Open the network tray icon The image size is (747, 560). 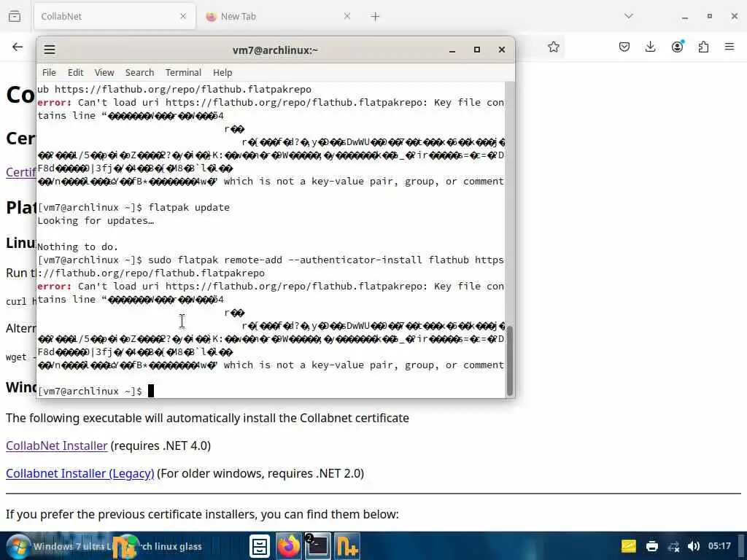pyautogui.click(x=673, y=546)
